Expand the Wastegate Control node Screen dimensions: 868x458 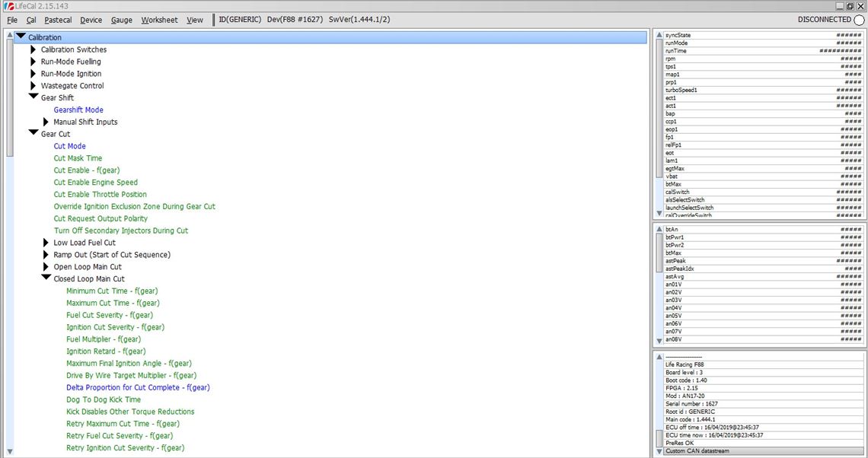34,86
